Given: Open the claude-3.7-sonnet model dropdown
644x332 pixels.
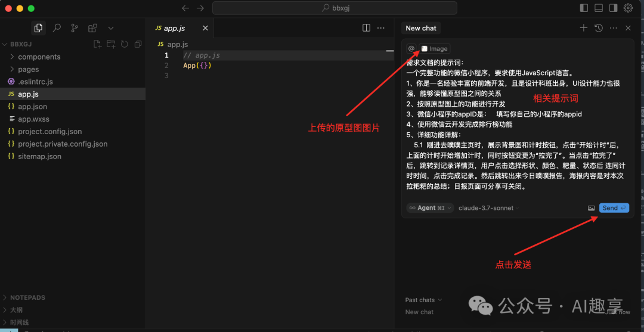Looking at the screenshot, I should pyautogui.click(x=489, y=208).
